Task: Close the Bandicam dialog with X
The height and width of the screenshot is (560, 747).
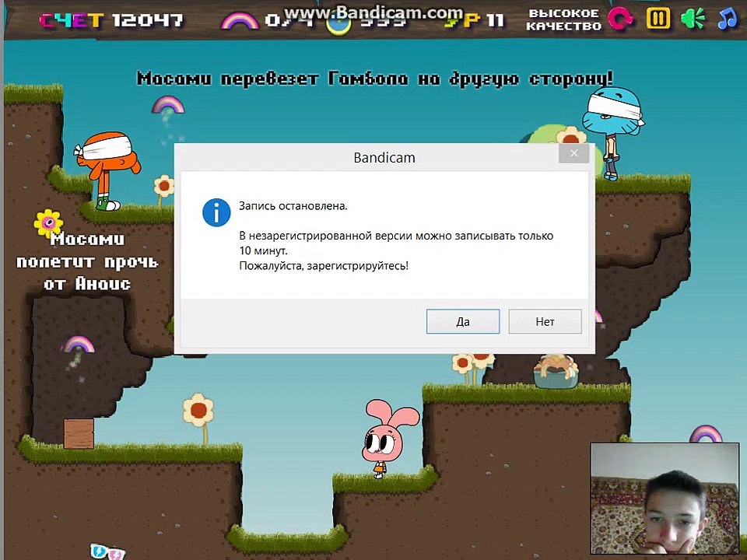Action: 573,153
